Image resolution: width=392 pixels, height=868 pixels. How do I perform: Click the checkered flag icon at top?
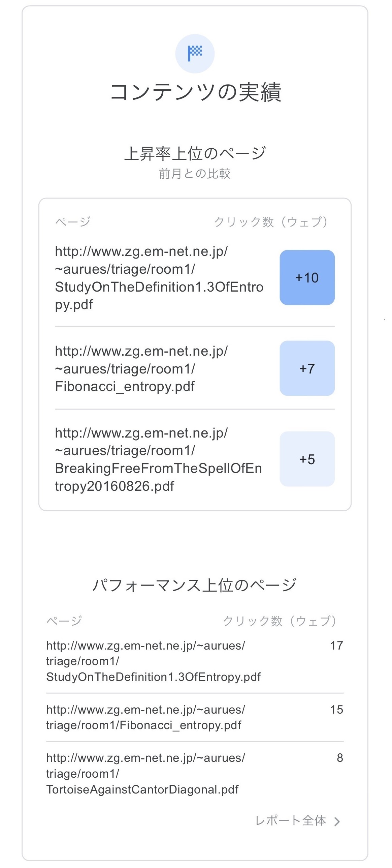point(195,53)
